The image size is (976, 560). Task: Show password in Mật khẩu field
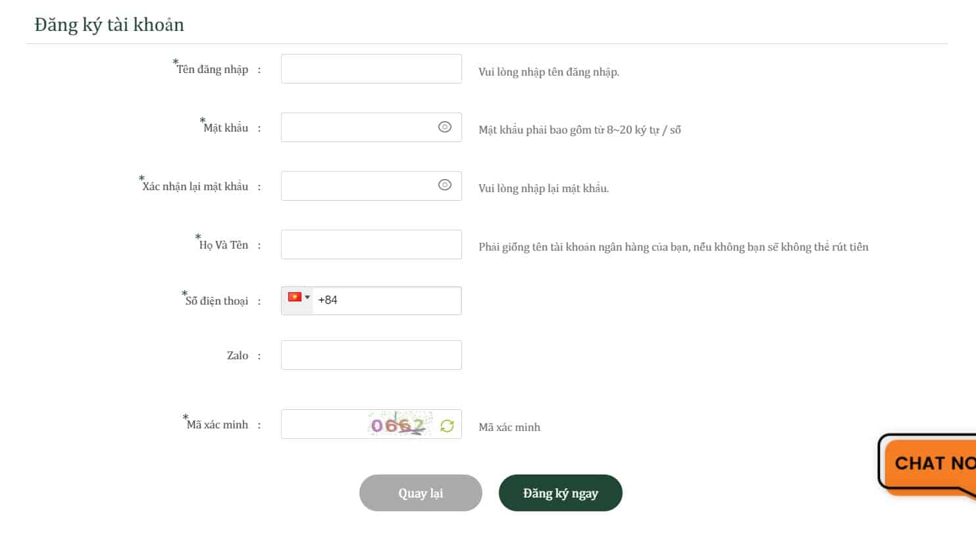[x=445, y=127]
